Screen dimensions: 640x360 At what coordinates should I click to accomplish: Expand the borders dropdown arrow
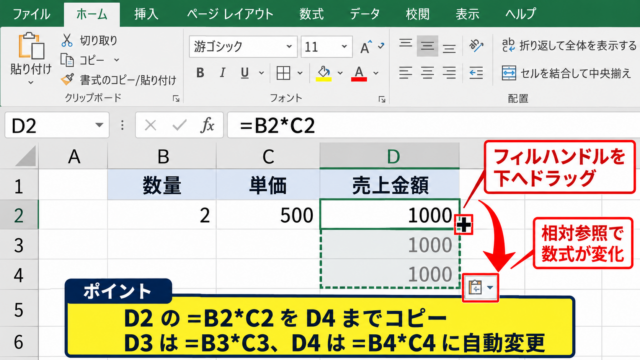(x=300, y=73)
